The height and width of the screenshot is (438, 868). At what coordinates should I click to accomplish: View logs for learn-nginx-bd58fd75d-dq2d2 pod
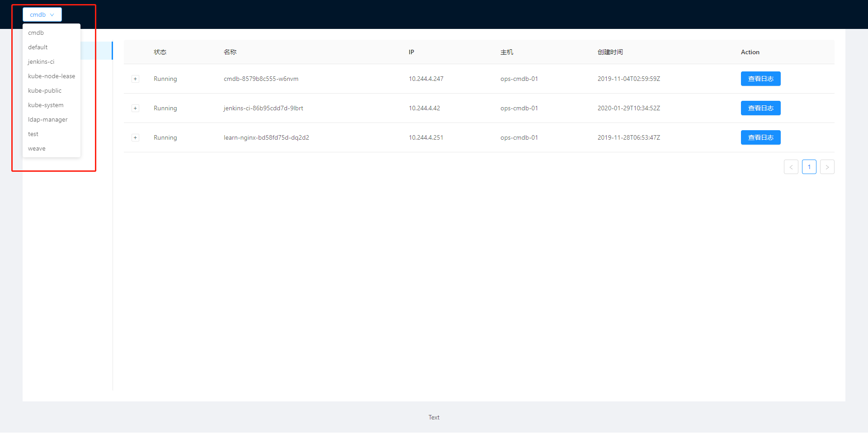760,137
